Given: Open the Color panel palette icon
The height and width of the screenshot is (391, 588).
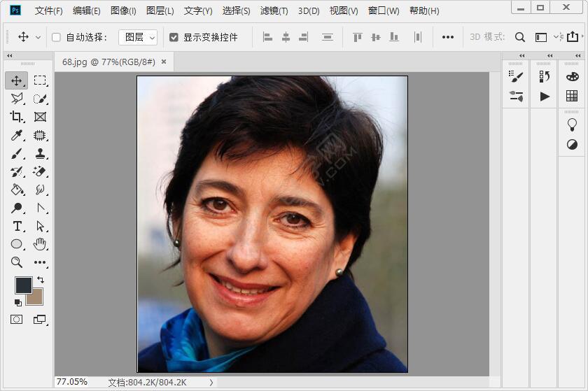Looking at the screenshot, I should point(573,76).
